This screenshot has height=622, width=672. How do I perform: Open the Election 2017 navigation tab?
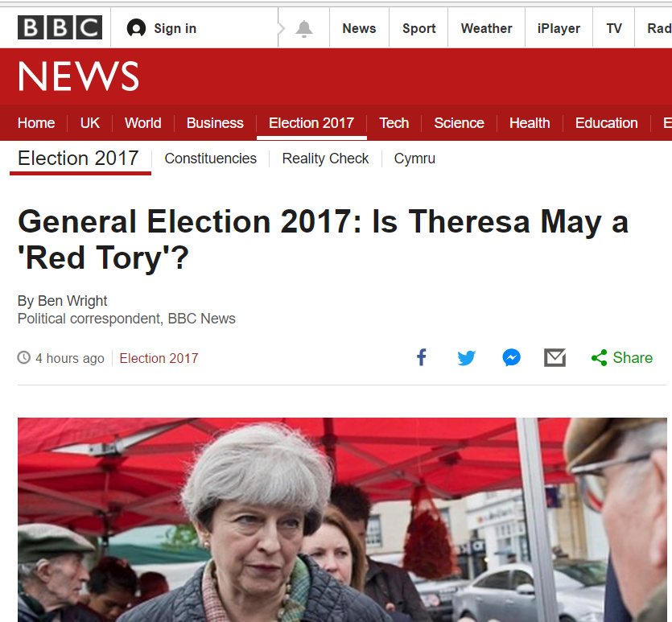pos(311,123)
